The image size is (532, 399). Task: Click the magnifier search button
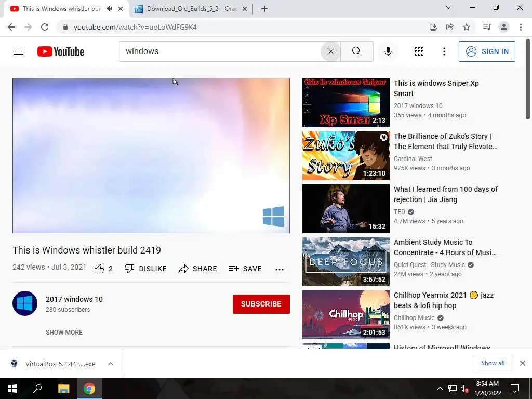tap(356, 51)
